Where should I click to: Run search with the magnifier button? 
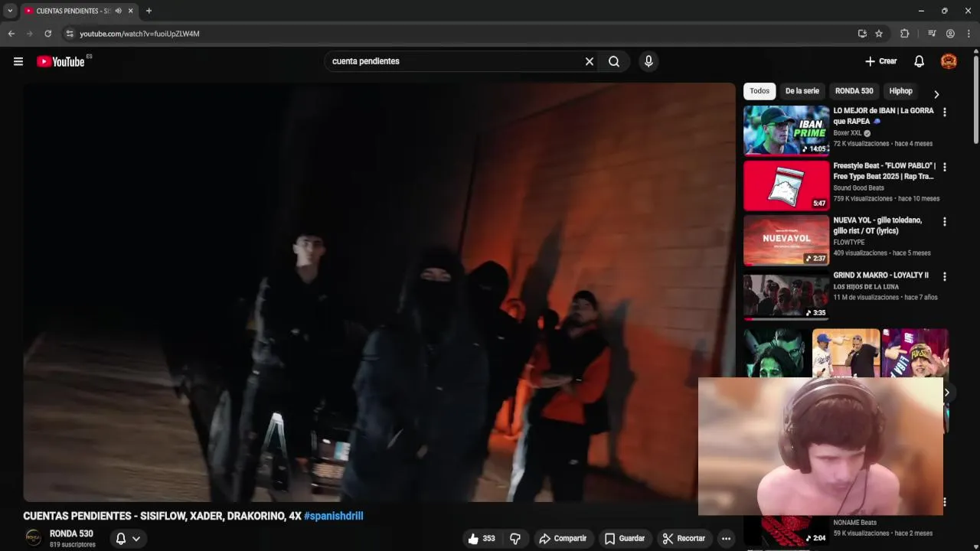(614, 61)
